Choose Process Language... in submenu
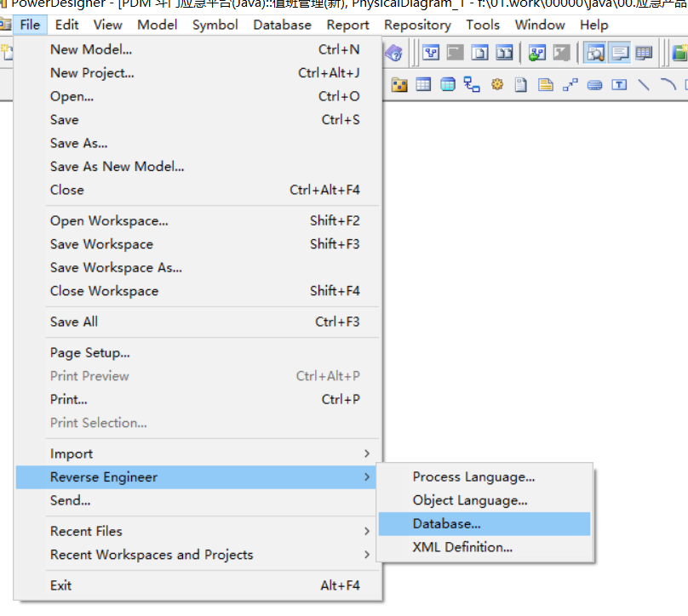This screenshot has height=616, width=688. coord(484,477)
